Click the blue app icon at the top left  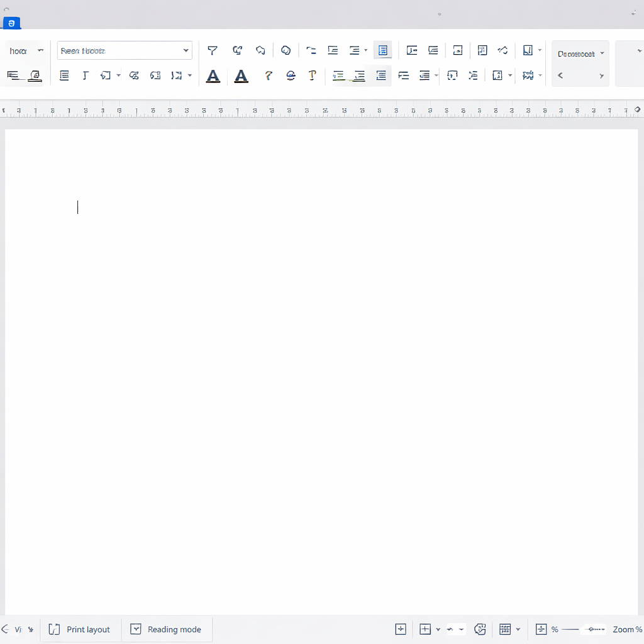click(x=11, y=23)
